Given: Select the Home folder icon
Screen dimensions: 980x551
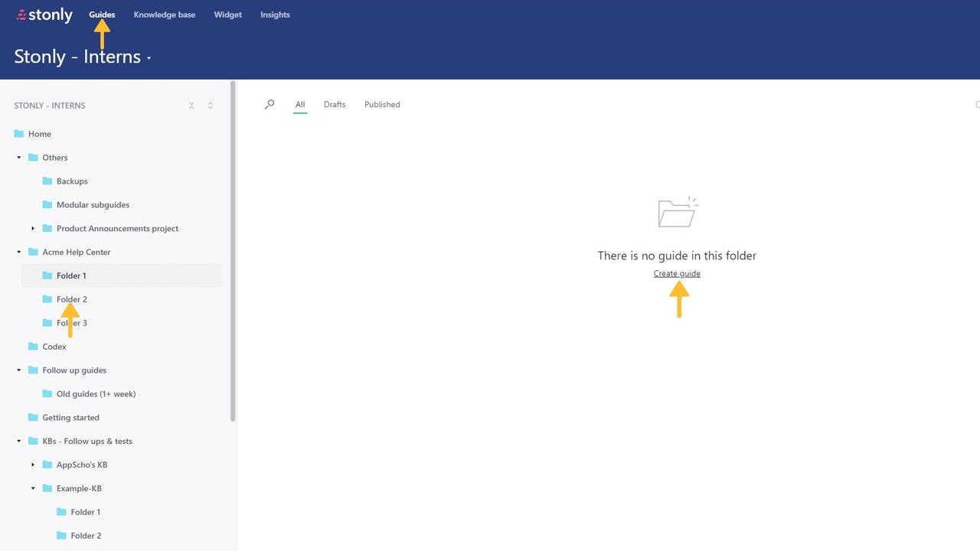Looking at the screenshot, I should (19, 134).
